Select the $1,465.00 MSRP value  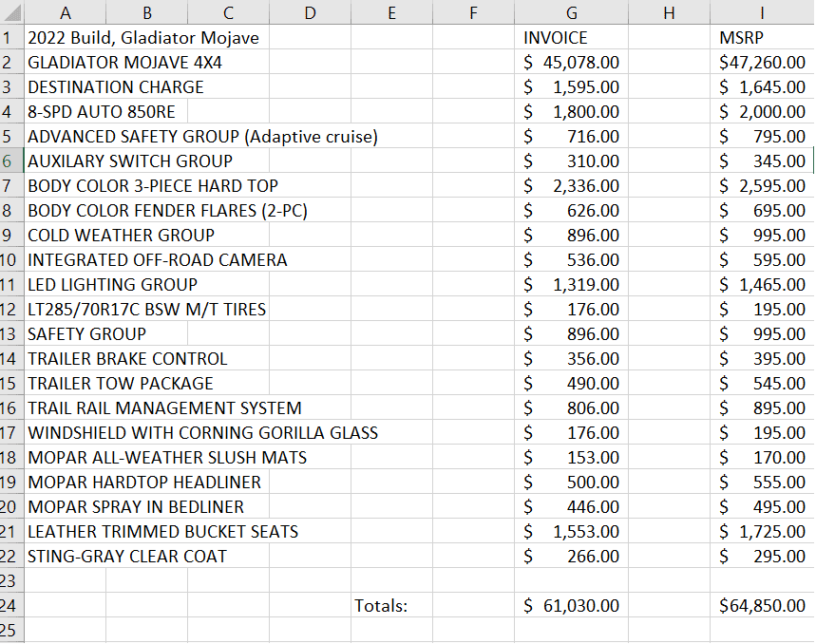762,285
